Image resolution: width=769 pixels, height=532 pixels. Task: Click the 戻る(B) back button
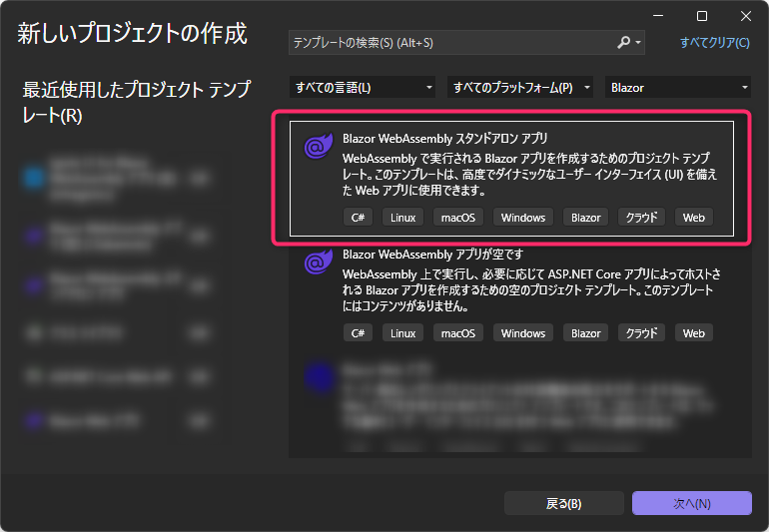click(x=564, y=503)
